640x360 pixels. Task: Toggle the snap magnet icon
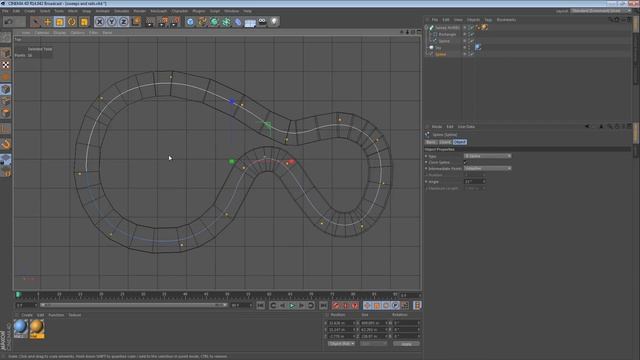[6, 144]
